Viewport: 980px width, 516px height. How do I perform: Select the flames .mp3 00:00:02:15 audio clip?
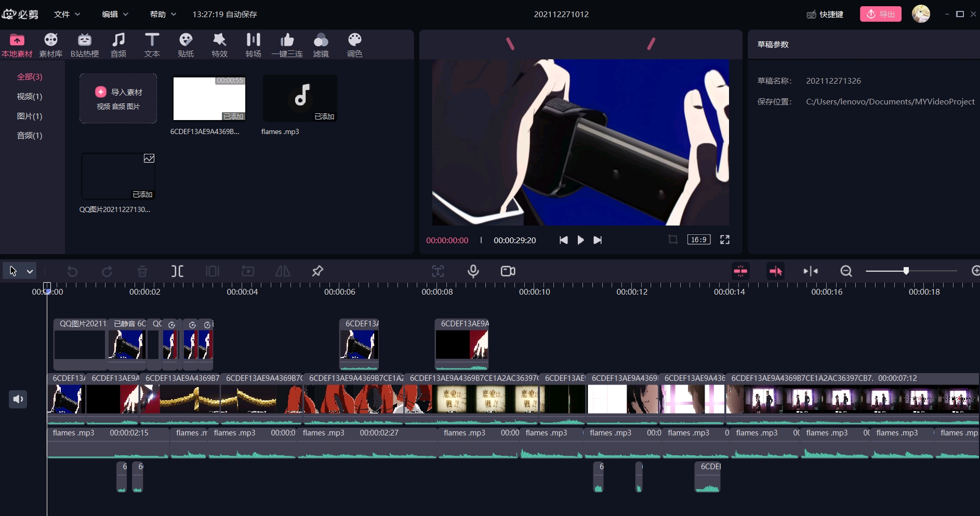[x=108, y=443]
